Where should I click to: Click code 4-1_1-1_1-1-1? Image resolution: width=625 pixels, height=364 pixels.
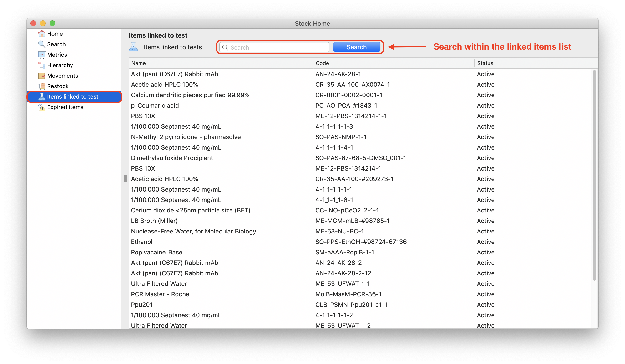click(334, 189)
